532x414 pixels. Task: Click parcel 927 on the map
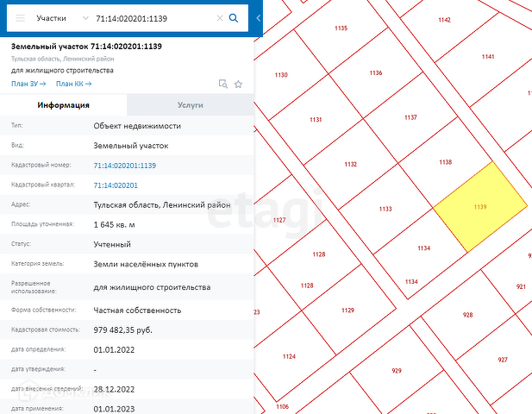(x=503, y=360)
